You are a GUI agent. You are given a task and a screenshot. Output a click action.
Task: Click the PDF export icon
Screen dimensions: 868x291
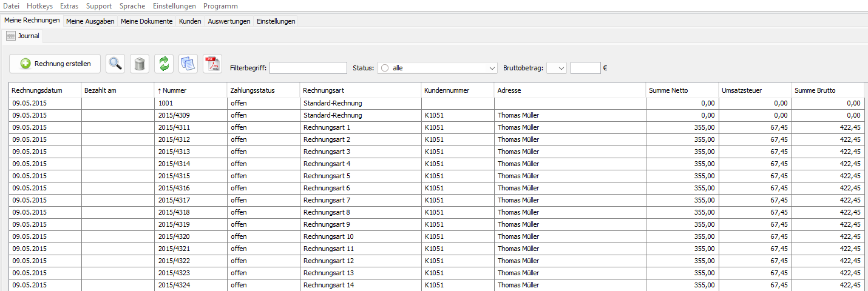pos(212,63)
